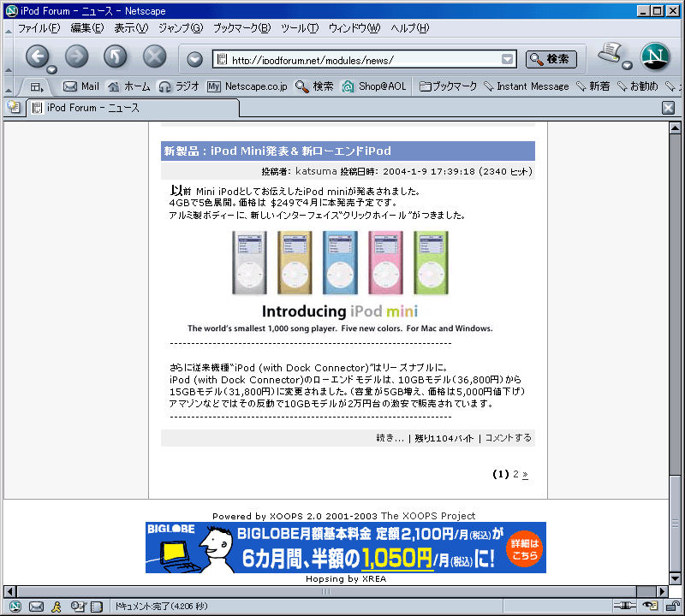
Task: Launch Instant Messenger from the status bar
Action: [x=57, y=607]
